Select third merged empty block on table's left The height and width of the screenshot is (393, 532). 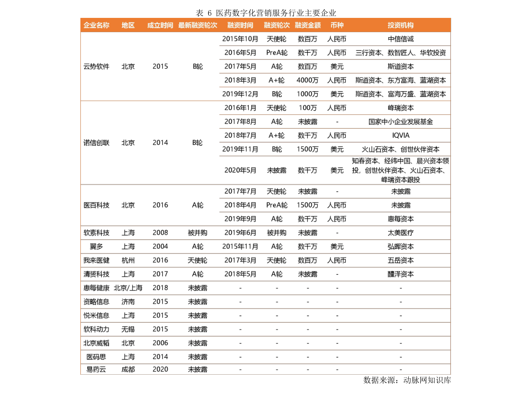click(x=150, y=205)
